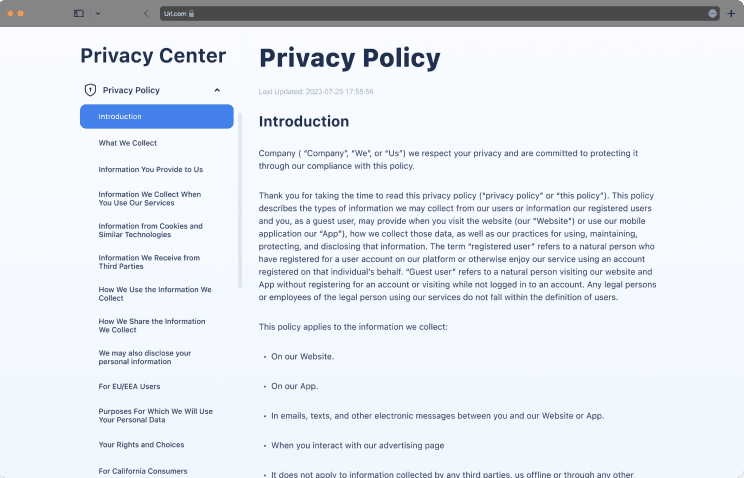This screenshot has width=744, height=478.
Task: Go to For EU/EEA Users section
Action: point(129,386)
